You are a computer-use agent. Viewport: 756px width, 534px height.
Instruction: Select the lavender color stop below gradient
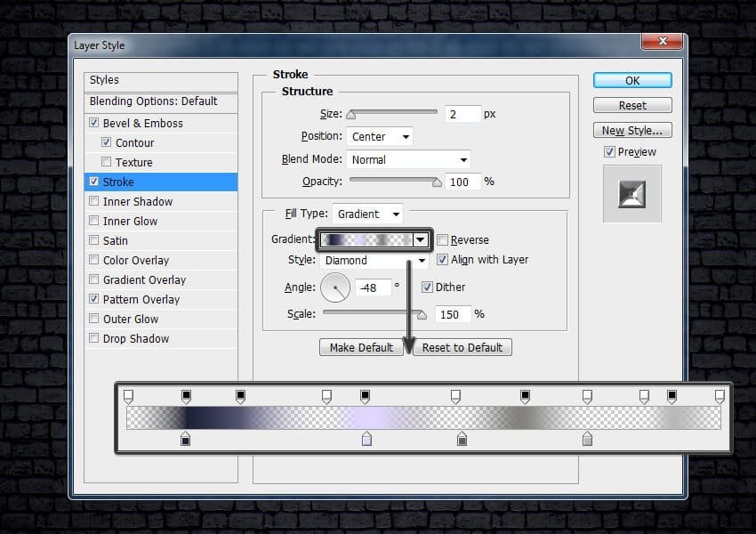point(366,439)
